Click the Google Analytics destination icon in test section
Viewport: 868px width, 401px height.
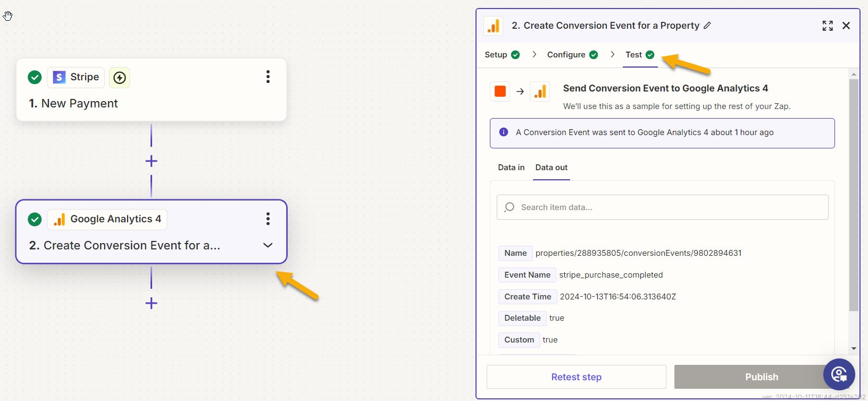point(540,91)
